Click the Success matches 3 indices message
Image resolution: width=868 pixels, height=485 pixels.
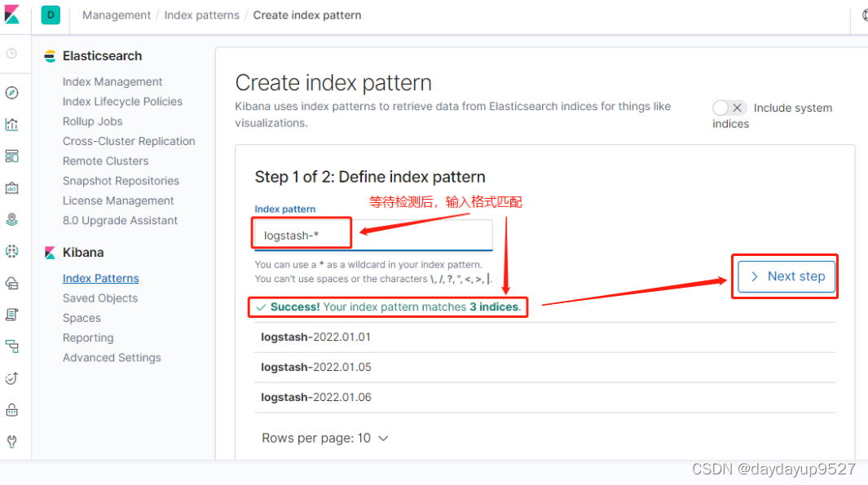389,307
